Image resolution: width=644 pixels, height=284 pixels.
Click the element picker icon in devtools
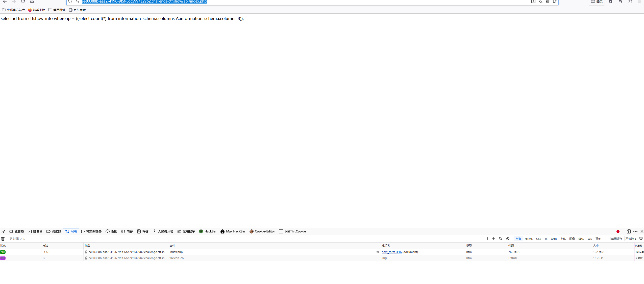(x=3, y=231)
